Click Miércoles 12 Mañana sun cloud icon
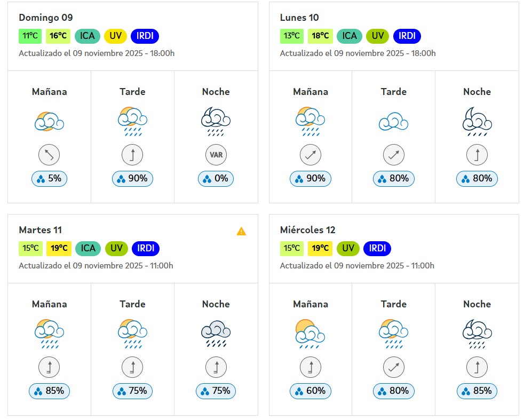Viewport: 524px width, 420px height. pos(310,333)
